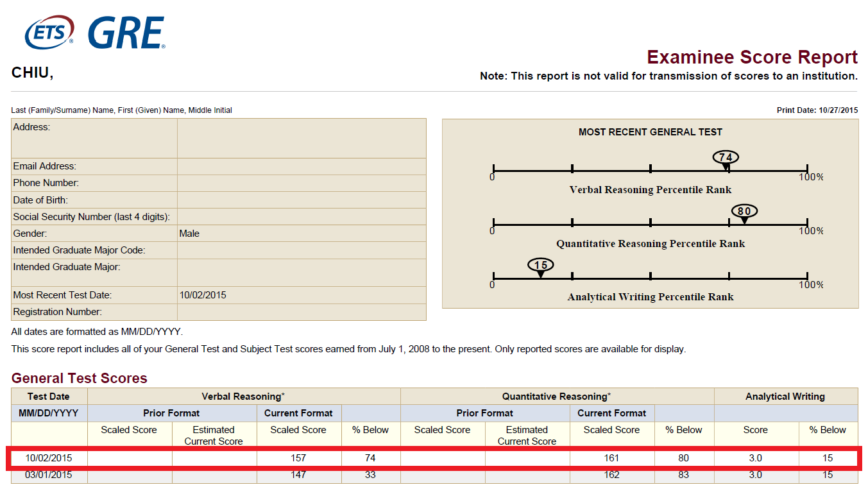The height and width of the screenshot is (487, 868).
Task: Click the Most Recent Test Date label
Action: [x=62, y=295]
